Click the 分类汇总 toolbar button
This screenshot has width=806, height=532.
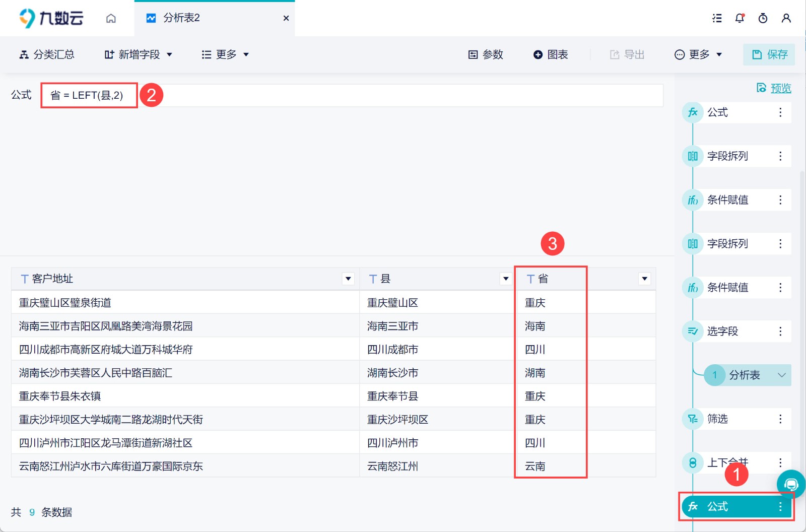point(47,54)
